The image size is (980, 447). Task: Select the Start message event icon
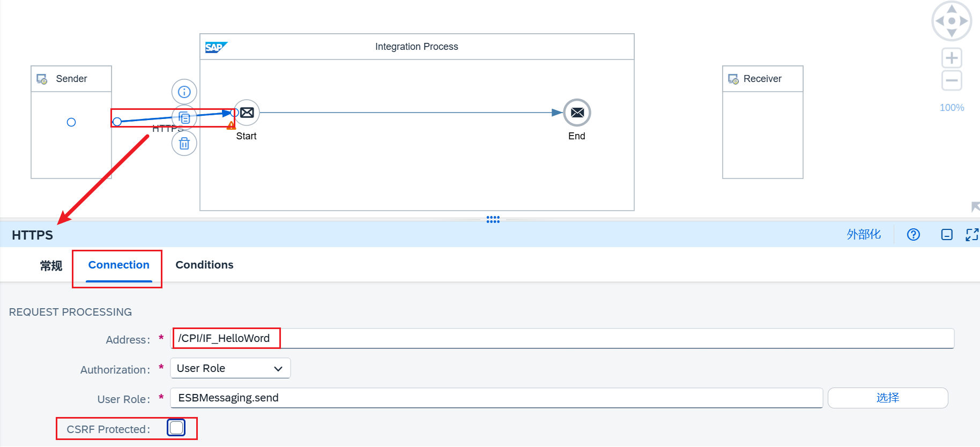coord(247,113)
